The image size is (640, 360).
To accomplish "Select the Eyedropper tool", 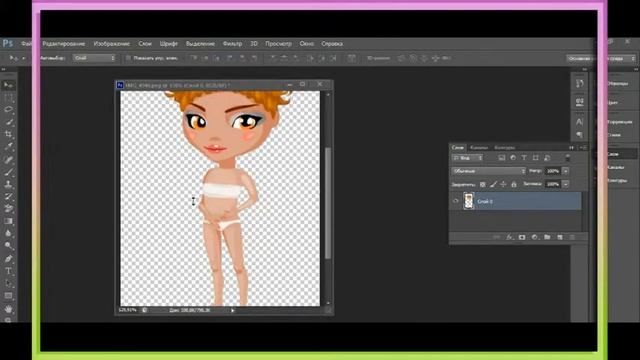I will [8, 147].
